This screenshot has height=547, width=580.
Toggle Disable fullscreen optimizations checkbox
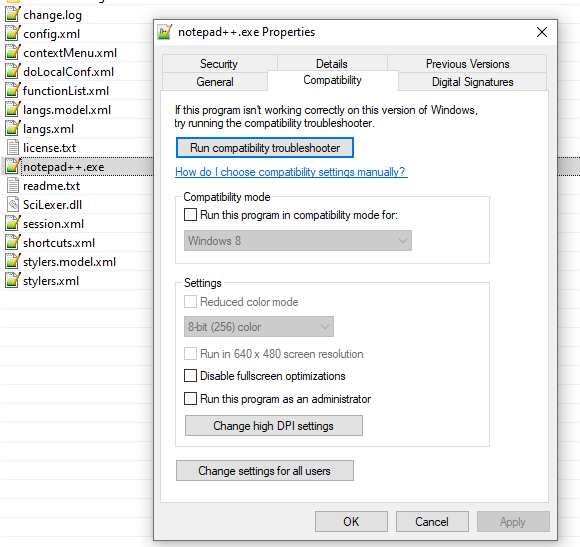(190, 376)
